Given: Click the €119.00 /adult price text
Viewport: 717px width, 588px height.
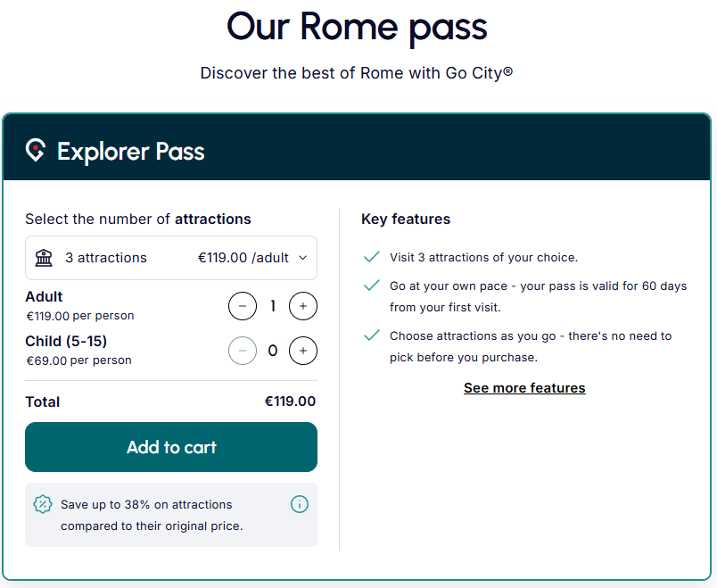Looking at the screenshot, I should point(243,258).
